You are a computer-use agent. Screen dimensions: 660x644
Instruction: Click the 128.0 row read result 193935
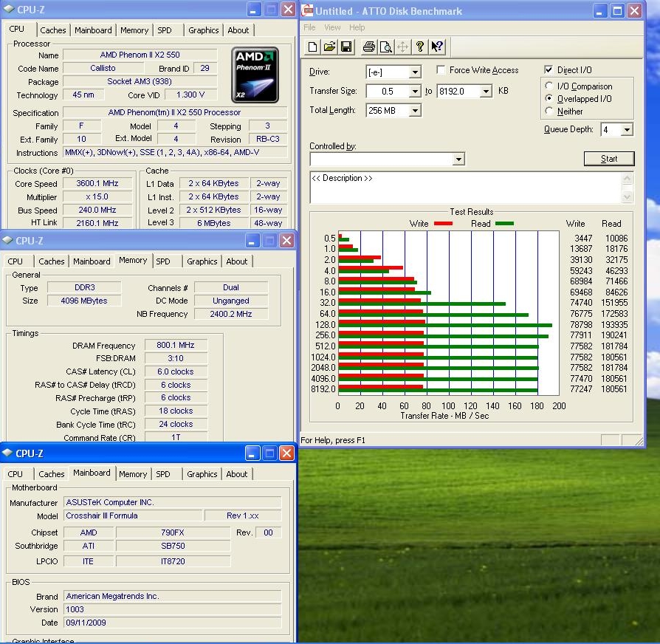click(614, 325)
